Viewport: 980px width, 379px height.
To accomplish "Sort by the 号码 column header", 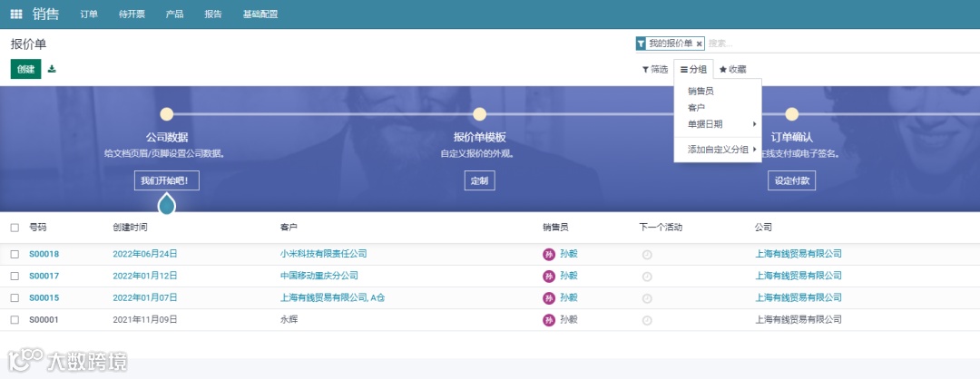I will click(37, 228).
